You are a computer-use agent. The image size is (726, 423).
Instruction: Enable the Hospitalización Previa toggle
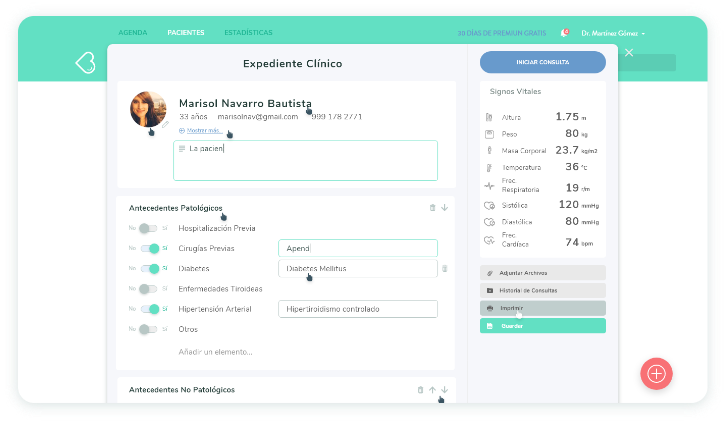148,228
